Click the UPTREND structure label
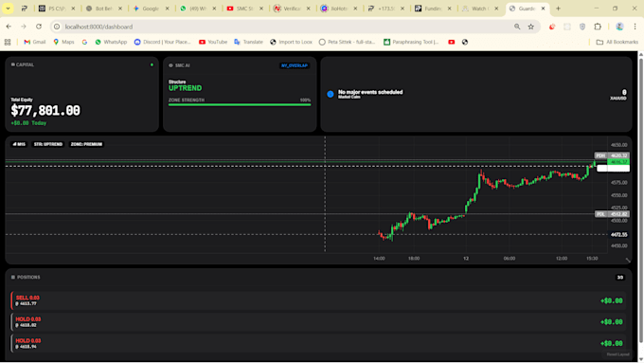 [x=186, y=88]
